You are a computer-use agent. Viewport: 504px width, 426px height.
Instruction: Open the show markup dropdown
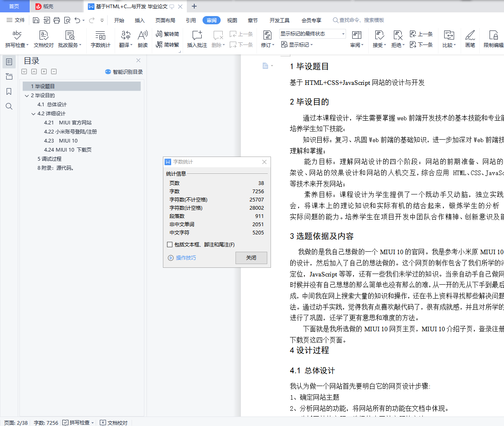click(297, 44)
